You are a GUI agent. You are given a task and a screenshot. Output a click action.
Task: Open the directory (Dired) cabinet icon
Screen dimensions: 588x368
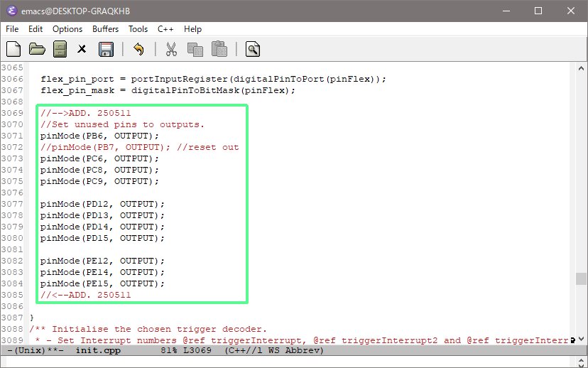(60, 49)
